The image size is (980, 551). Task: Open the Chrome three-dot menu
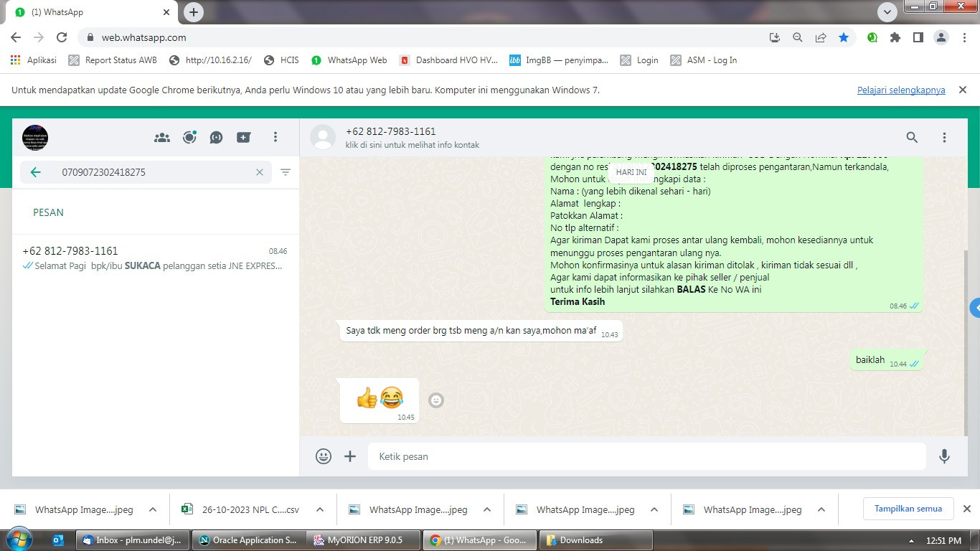pos(964,37)
